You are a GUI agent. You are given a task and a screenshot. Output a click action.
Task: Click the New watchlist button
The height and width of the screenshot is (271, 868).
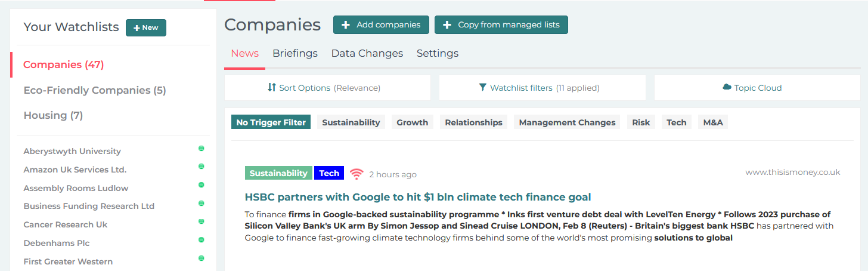coord(146,27)
